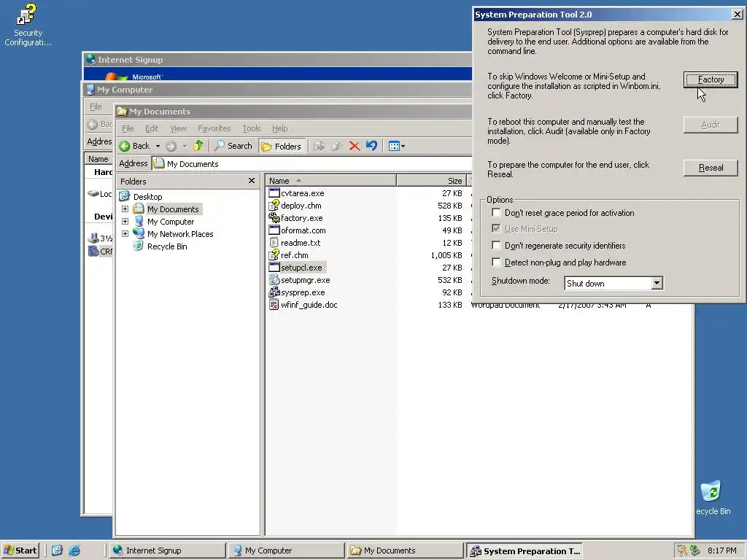Click the Search toolbar button
Viewport: 747px width, 560px height.
point(233,146)
